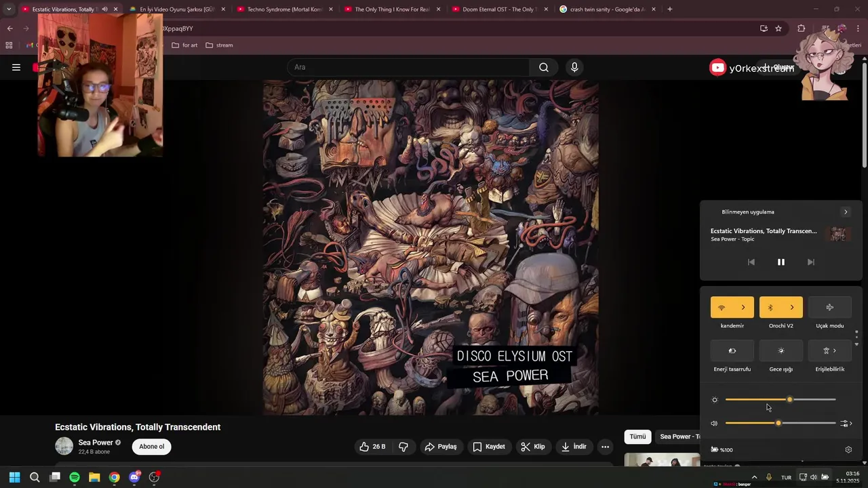
Task: Go back with browser back arrow
Action: [x=9, y=28]
